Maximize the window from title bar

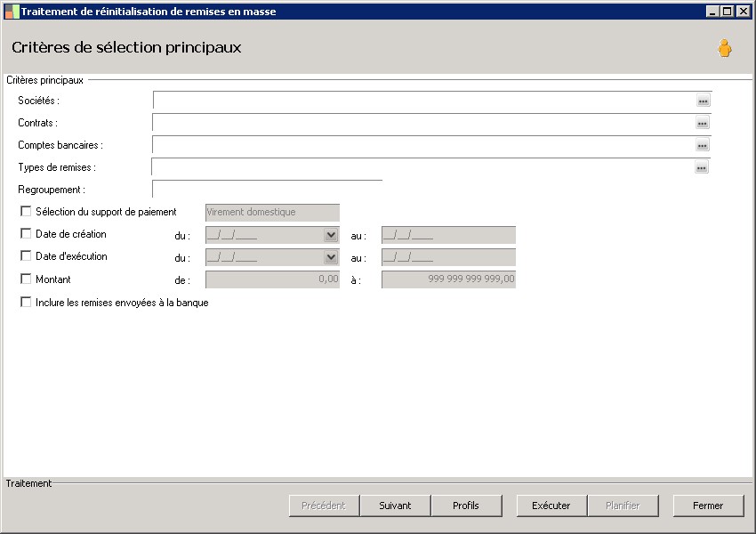[x=727, y=12]
